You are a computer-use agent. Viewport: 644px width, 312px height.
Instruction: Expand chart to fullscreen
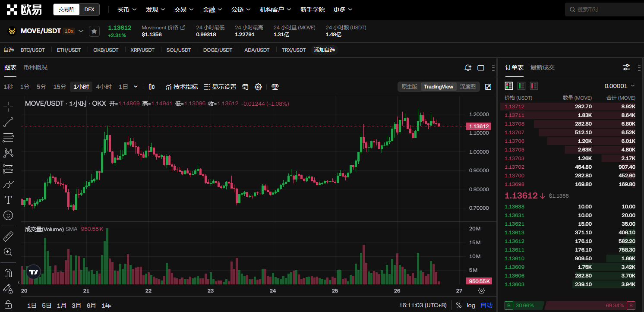[x=488, y=87]
